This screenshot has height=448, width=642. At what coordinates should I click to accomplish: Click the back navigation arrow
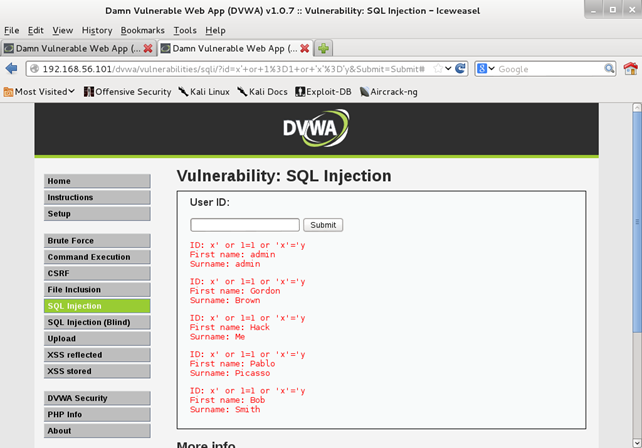click(12, 69)
